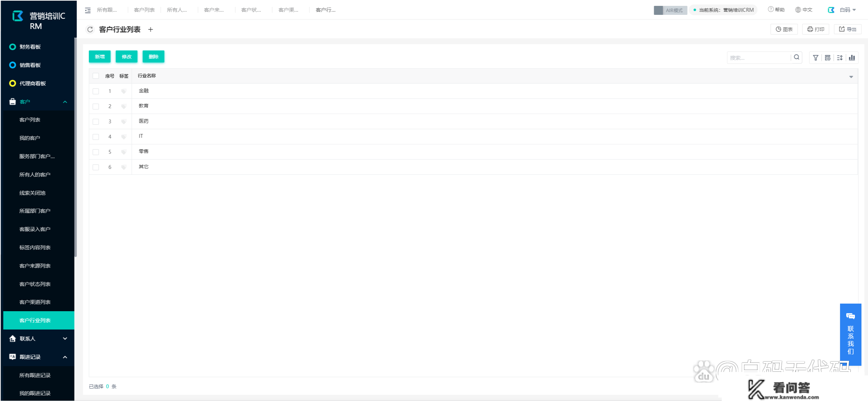Click the 图表 button
This screenshot has height=401, width=868.
[x=784, y=29]
